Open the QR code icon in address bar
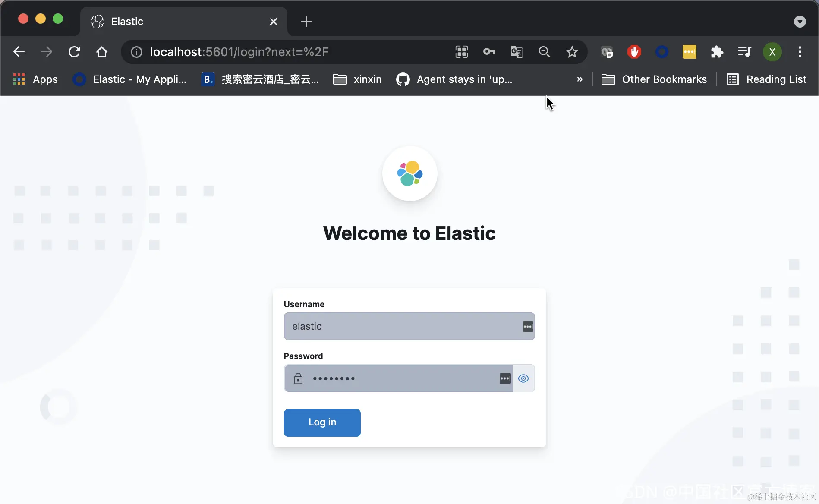 pyautogui.click(x=462, y=52)
